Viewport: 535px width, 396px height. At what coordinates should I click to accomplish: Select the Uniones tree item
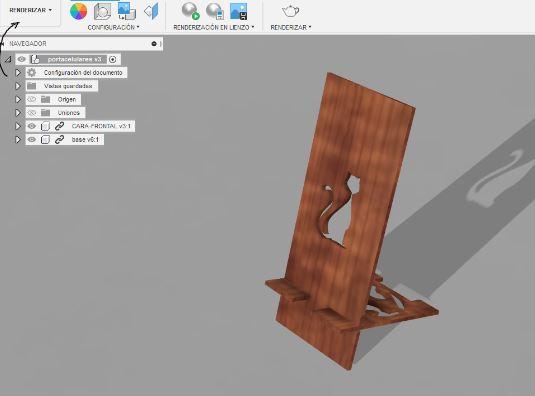click(69, 113)
